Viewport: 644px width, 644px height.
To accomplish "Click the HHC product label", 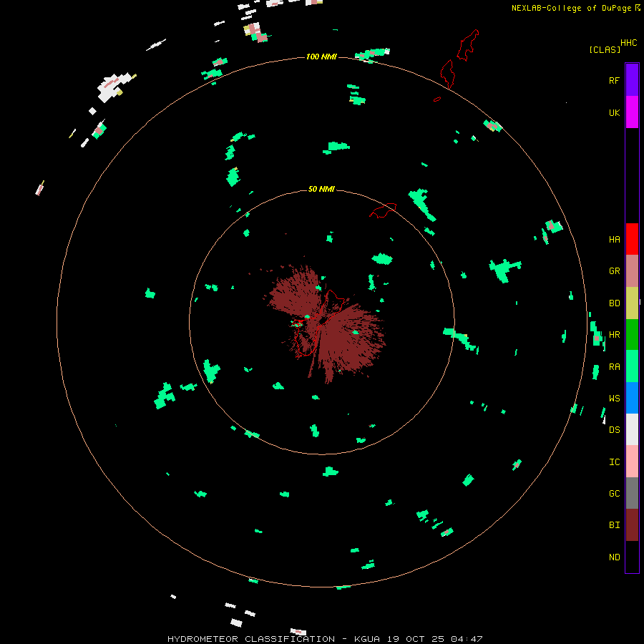I will [628, 43].
